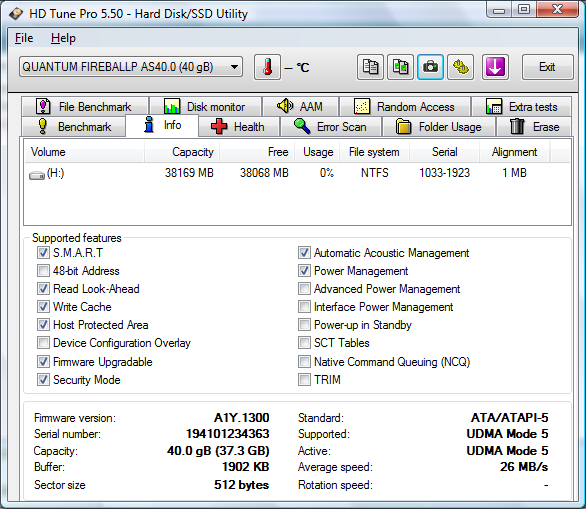This screenshot has width=586, height=509.
Task: Click the purple download arrow icon
Action: (495, 67)
